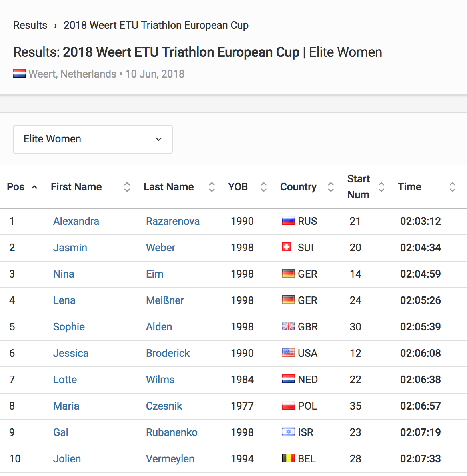Sort by the YOB column arrows

click(264, 187)
